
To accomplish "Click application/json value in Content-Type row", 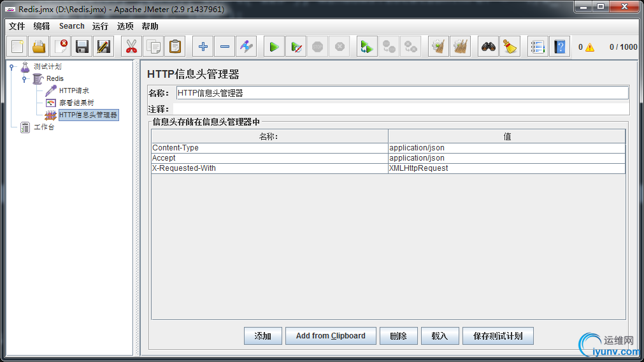I will 507,148.
